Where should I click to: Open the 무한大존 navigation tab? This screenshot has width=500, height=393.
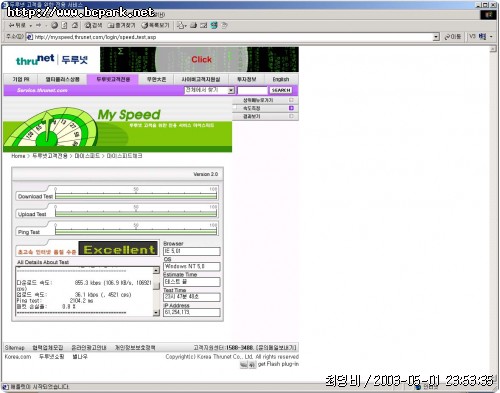click(156, 79)
